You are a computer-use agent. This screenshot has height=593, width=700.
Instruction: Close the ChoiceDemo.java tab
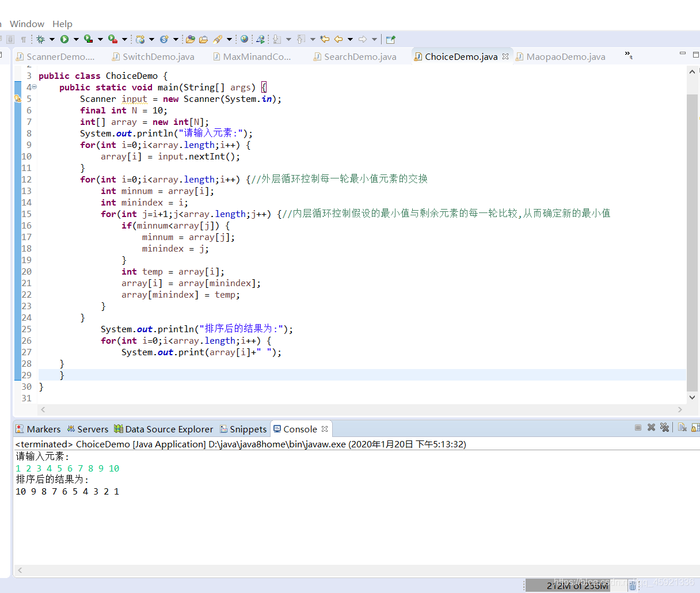(505, 56)
